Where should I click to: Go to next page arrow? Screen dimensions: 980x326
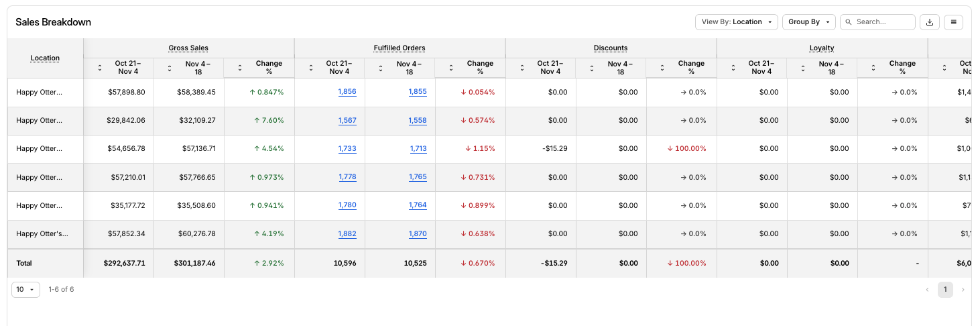[x=963, y=290]
